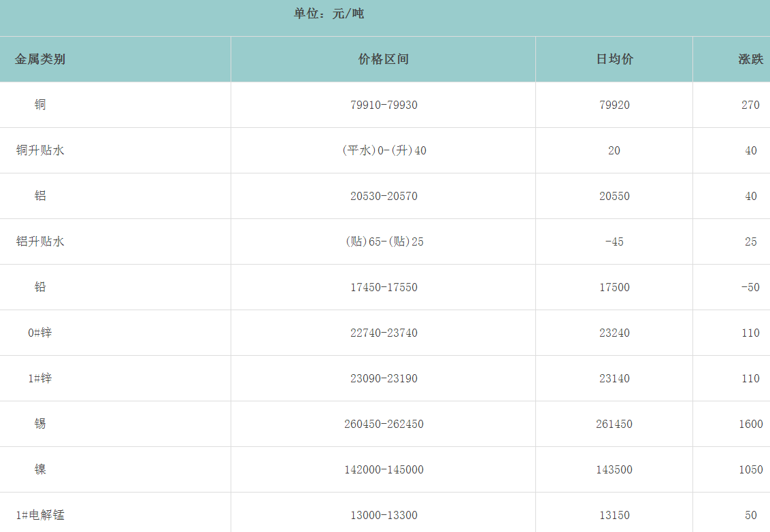Click the 铜升贴水 row label
770x532 pixels.
[40, 150]
